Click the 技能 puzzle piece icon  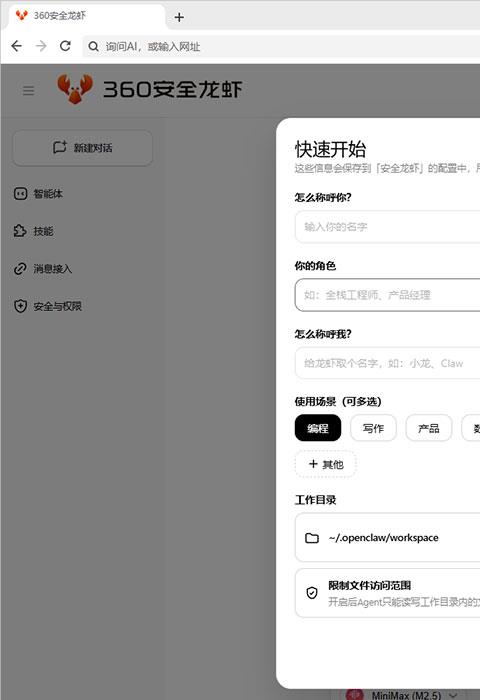tap(20, 231)
